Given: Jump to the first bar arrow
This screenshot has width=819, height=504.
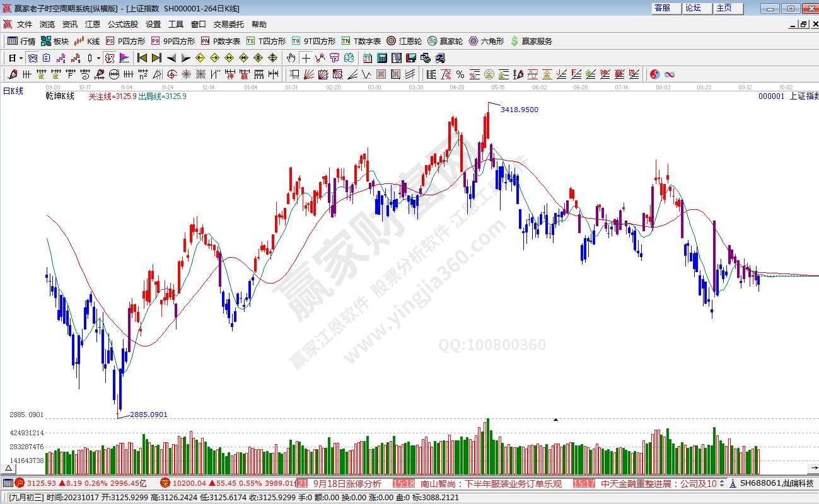Looking at the screenshot, I should [142, 58].
